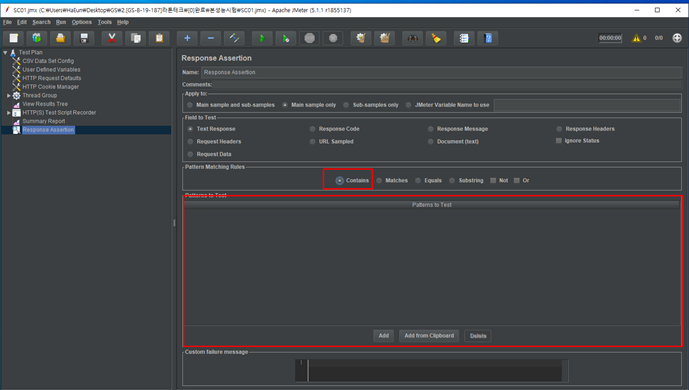Click the Shutdown test icon
This screenshot has width=689, height=390.
pos(333,38)
